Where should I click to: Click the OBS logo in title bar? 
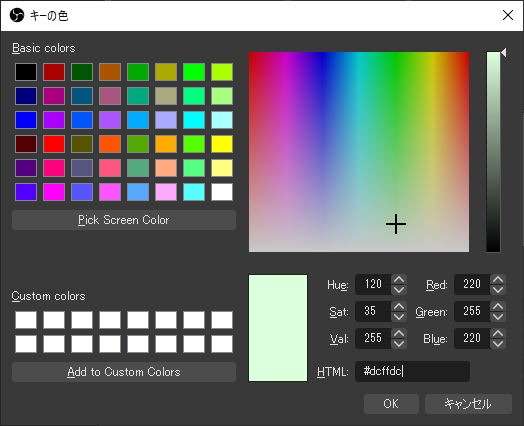(x=17, y=15)
